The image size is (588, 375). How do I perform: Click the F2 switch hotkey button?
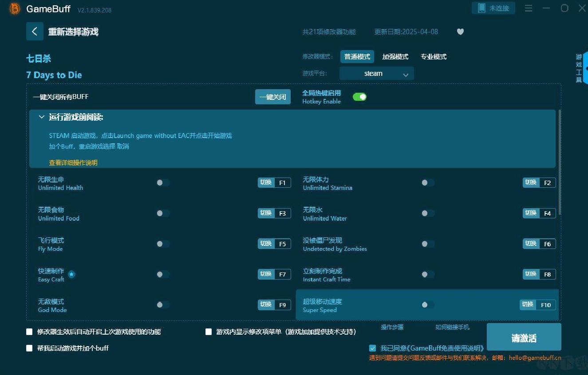(539, 182)
